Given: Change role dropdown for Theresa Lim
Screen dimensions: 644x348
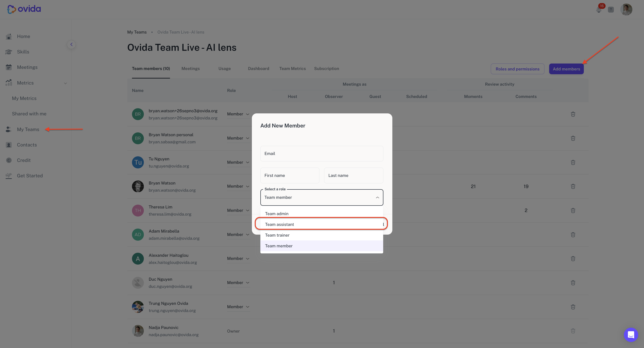Looking at the screenshot, I should [238, 210].
